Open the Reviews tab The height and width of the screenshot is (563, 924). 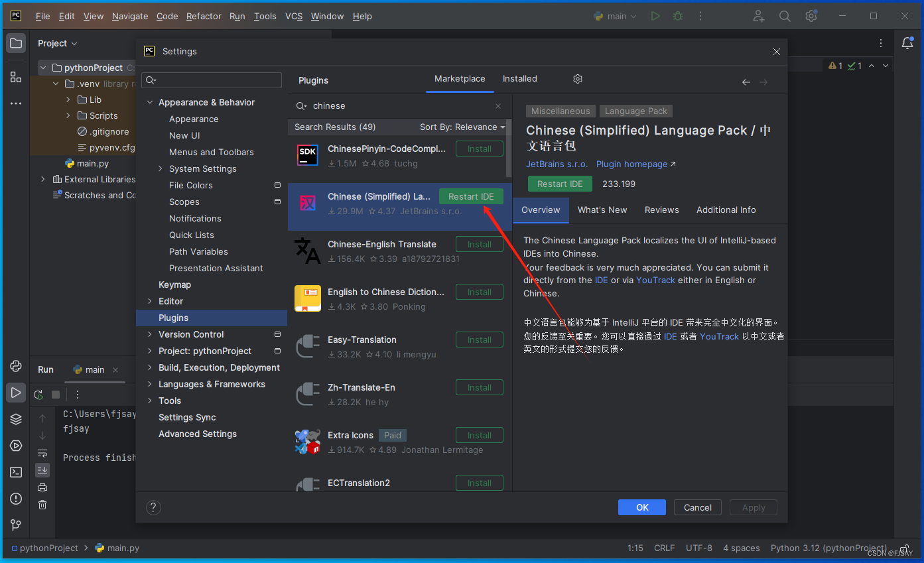pos(662,210)
